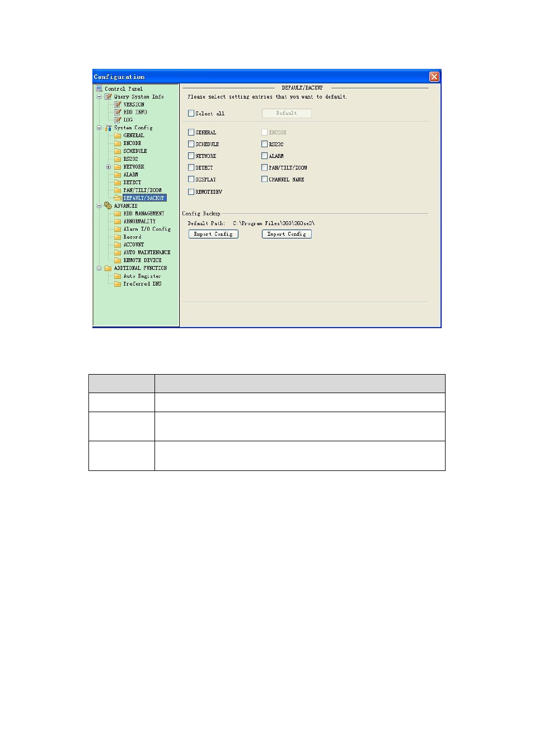This screenshot has height=756, width=534.
Task: Open HDD MANAGEMENT tree entry
Action: point(144,213)
